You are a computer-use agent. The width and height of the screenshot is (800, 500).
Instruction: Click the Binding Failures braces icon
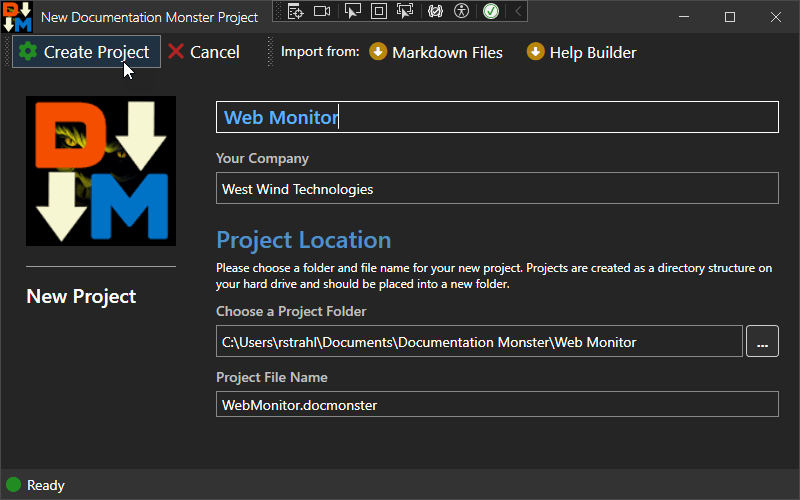point(435,11)
